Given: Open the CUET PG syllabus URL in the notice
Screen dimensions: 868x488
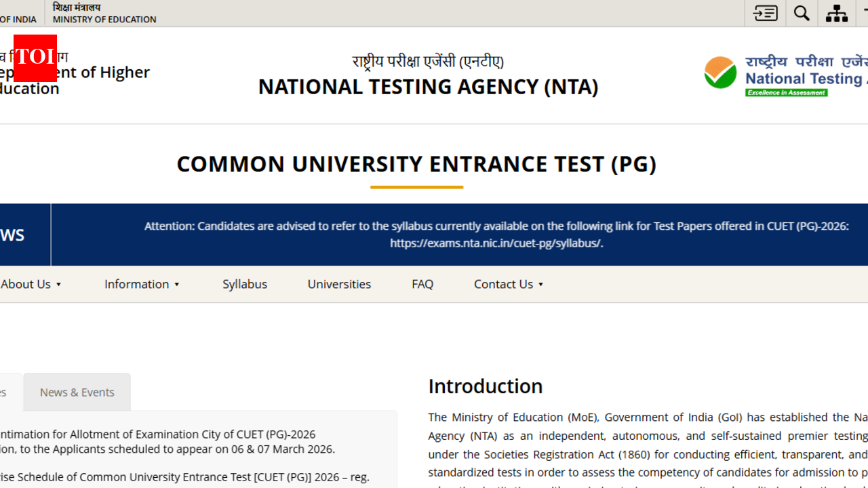Looking at the screenshot, I should click(x=496, y=243).
